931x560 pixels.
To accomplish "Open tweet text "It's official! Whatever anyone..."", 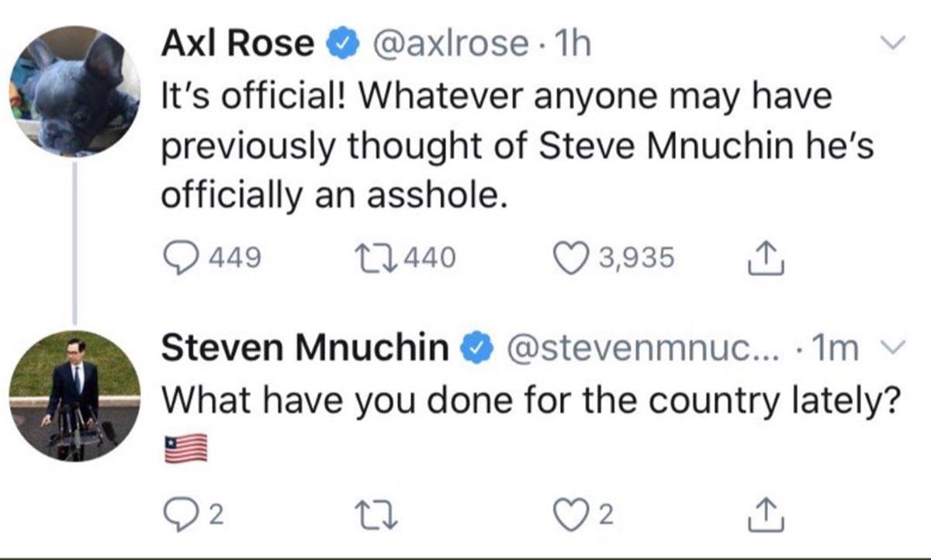I will coord(497,147).
